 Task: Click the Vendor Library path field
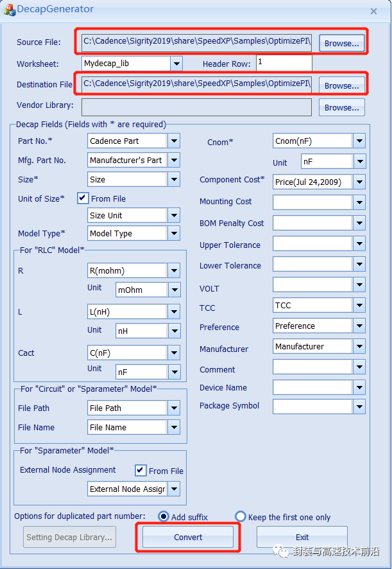tap(196, 107)
